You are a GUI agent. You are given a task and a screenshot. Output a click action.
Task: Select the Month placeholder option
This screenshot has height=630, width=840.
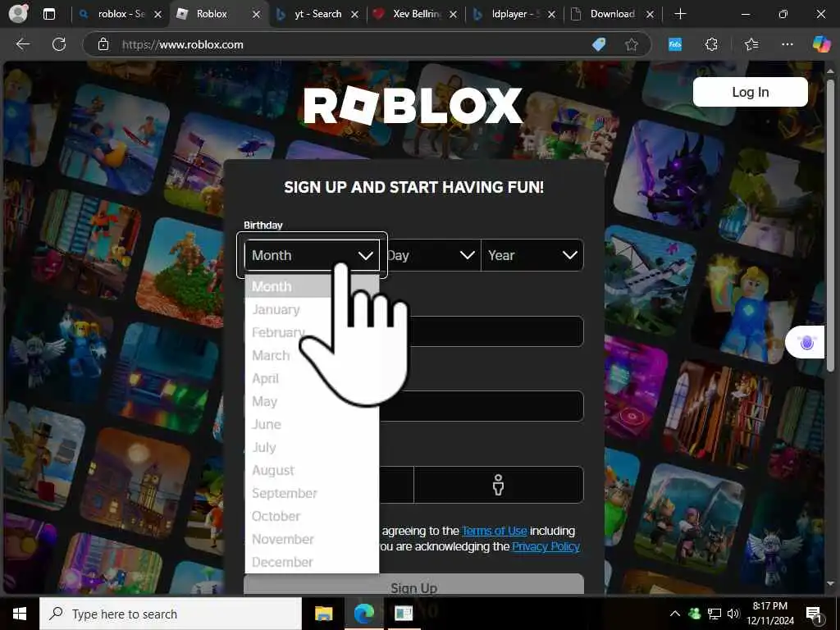(x=312, y=286)
